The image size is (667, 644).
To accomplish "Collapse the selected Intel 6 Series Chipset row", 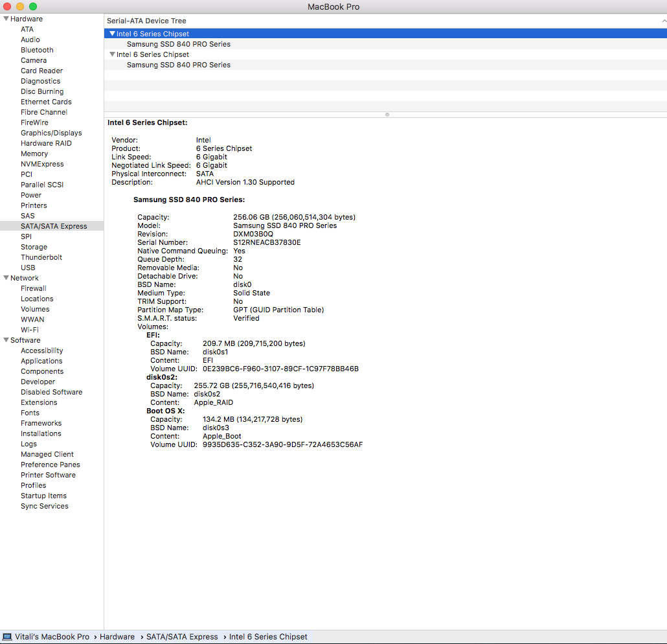I will pos(112,34).
